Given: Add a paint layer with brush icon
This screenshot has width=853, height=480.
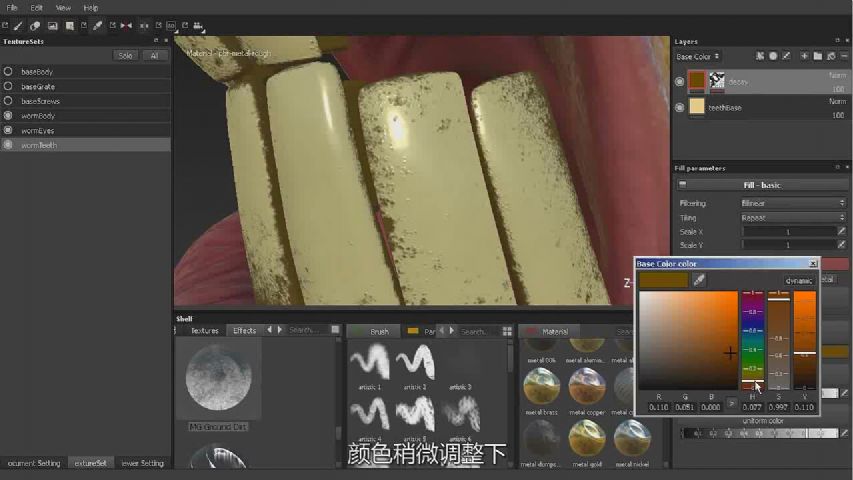Looking at the screenshot, I should (786, 56).
